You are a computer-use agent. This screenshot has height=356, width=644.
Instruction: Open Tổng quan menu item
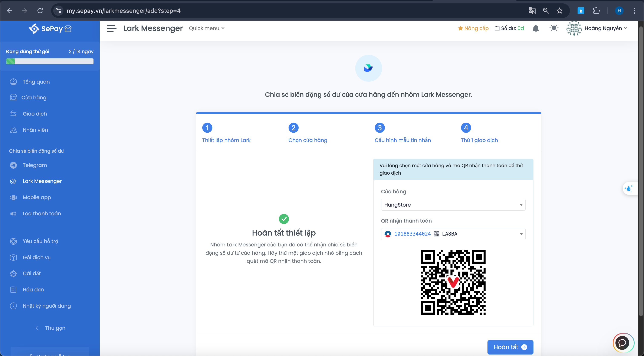[x=36, y=82]
